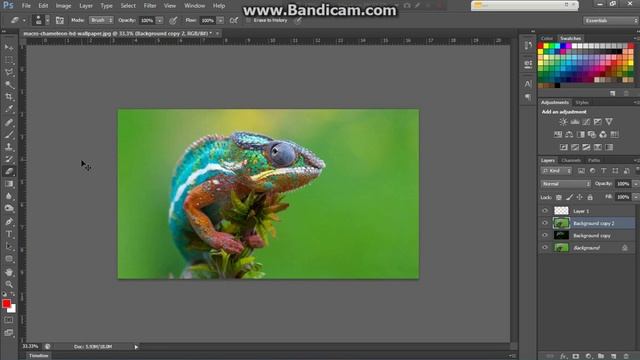The width and height of the screenshot is (640, 360).
Task: Open the Flow slider dropdown
Action: click(x=220, y=20)
